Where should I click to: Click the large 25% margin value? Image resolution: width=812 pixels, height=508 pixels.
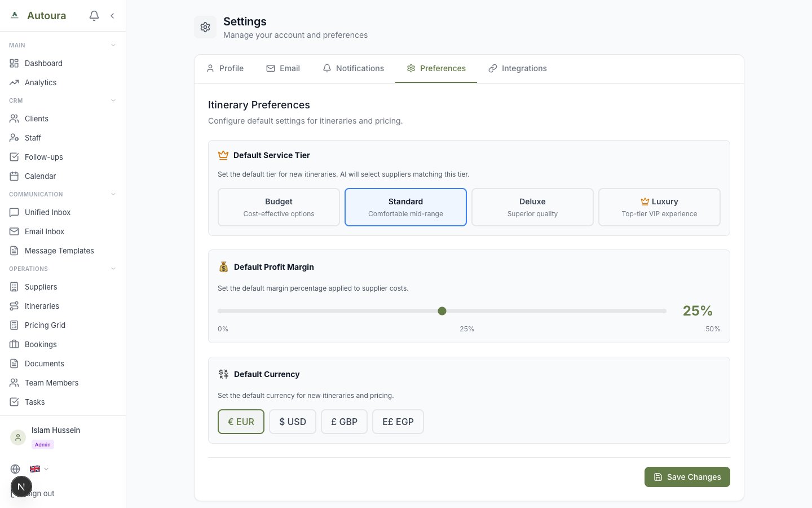698,310
